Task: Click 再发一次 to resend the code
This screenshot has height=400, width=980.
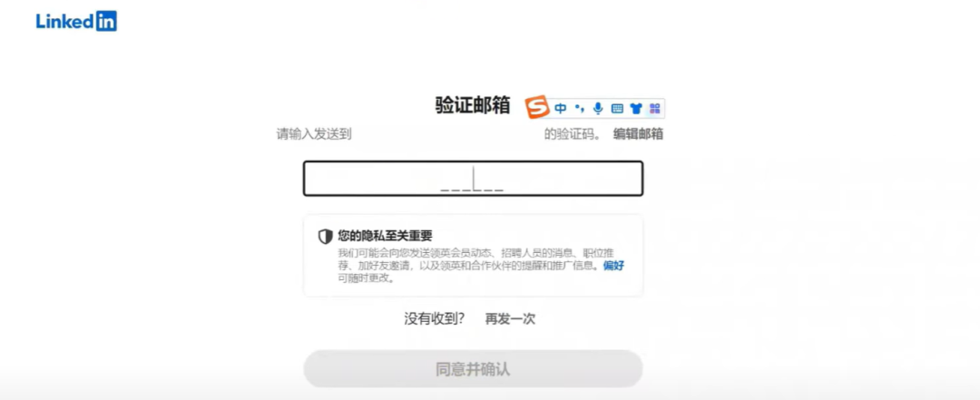Action: (510, 318)
